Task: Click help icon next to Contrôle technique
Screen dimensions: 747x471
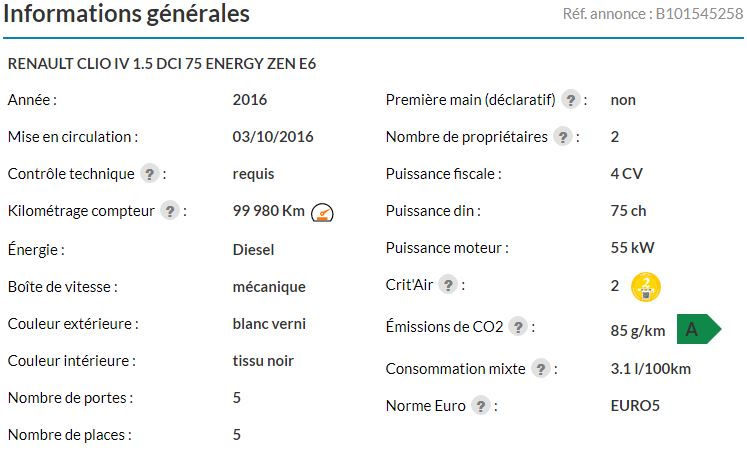Action: [x=150, y=174]
